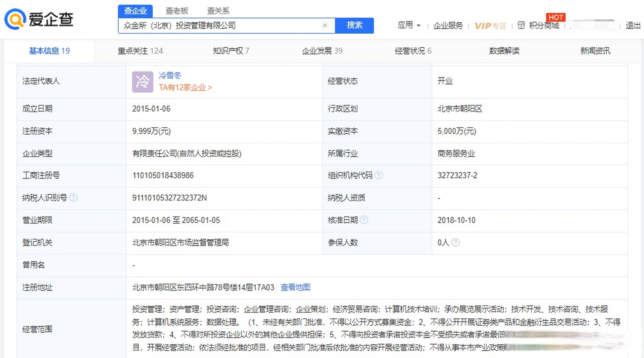Open the 数据解读 tab
644x358 pixels.
(504, 51)
